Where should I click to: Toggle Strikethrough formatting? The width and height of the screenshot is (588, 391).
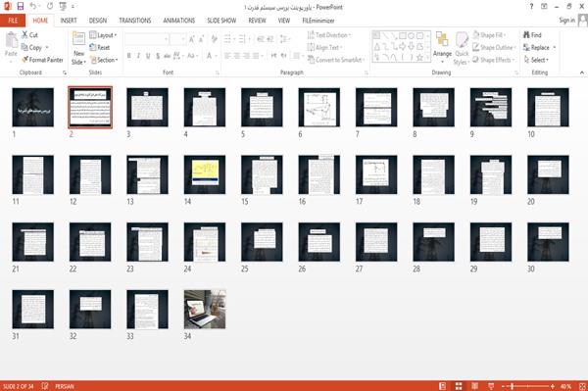tap(168, 56)
